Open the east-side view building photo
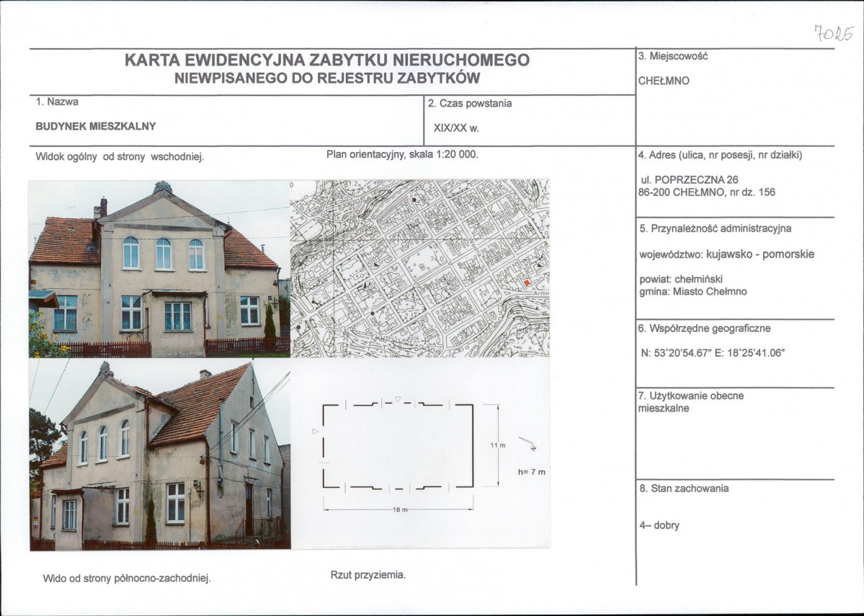Viewport: 864px width, 616px height. click(x=159, y=269)
